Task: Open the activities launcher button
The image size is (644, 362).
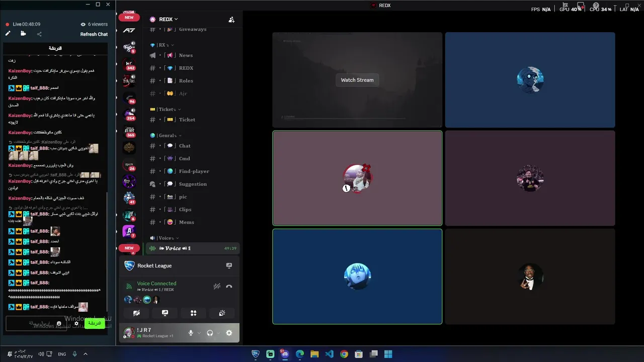Action: (193, 313)
